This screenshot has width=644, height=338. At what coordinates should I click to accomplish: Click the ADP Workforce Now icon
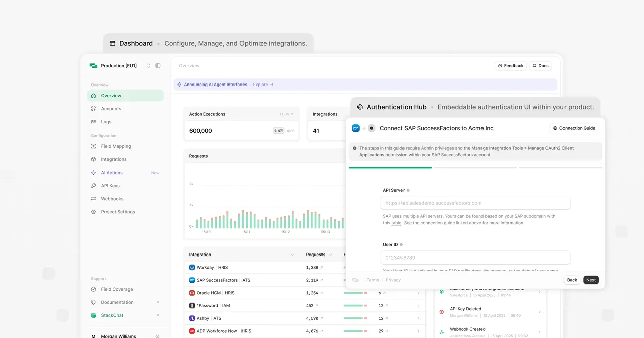[x=192, y=331]
